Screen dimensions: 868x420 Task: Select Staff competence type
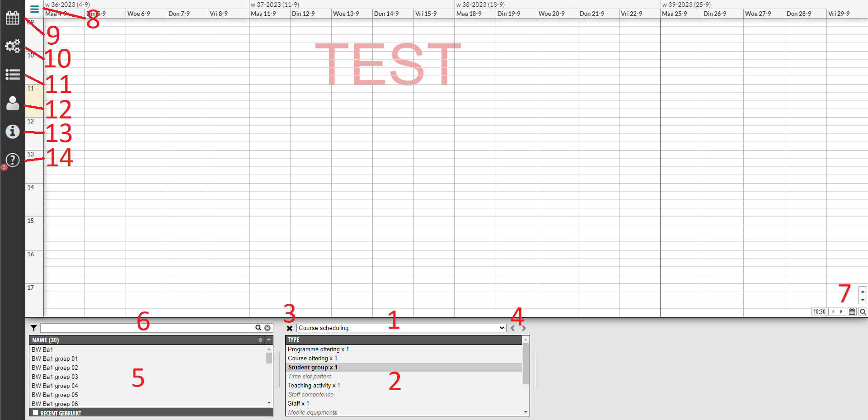coord(404,395)
